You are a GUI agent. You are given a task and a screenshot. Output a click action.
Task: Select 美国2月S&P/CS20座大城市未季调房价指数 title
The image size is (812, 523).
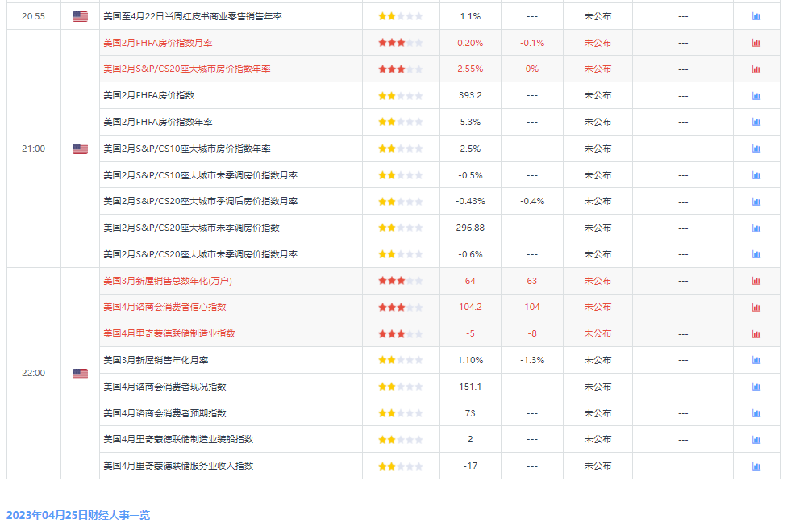click(x=192, y=228)
